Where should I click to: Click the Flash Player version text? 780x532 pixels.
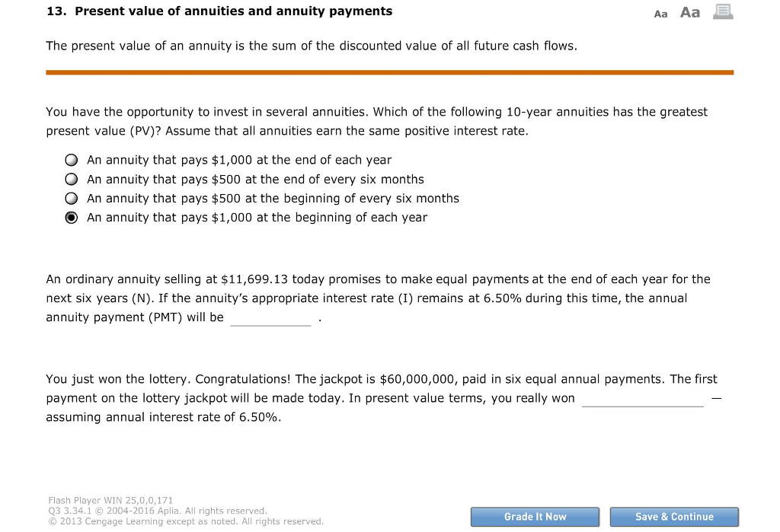point(109,500)
